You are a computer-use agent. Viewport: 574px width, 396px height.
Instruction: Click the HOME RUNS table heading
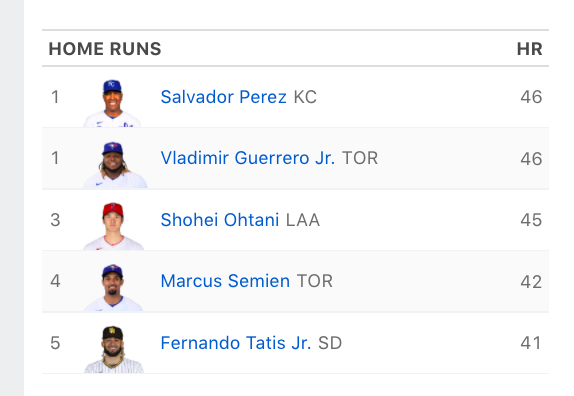point(105,49)
